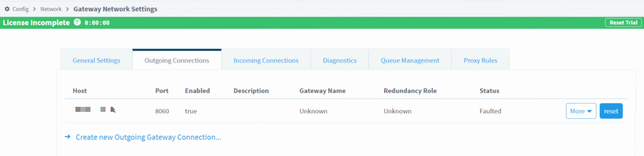The width and height of the screenshot is (644, 156).
Task: Click the Faulted status cell
Action: pos(490,111)
